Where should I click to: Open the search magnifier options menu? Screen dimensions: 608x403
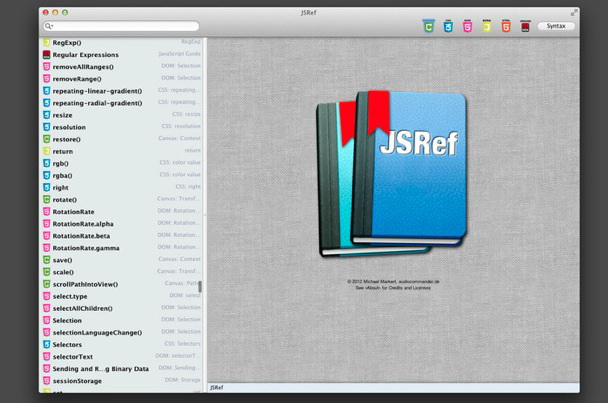coord(49,26)
